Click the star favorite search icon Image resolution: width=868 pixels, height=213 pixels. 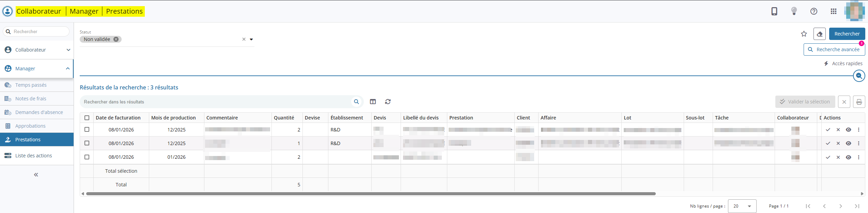pyautogui.click(x=804, y=34)
